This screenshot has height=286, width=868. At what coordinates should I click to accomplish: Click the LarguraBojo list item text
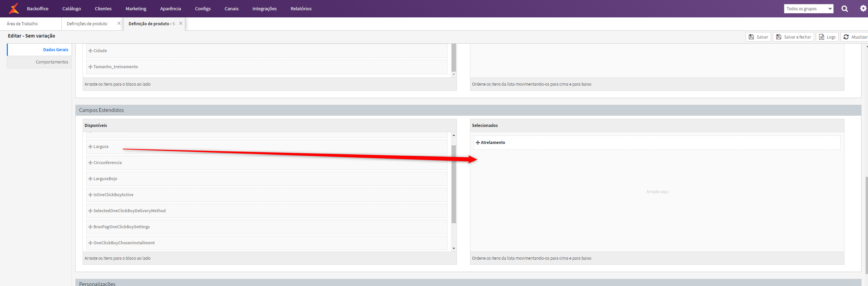tap(105, 178)
